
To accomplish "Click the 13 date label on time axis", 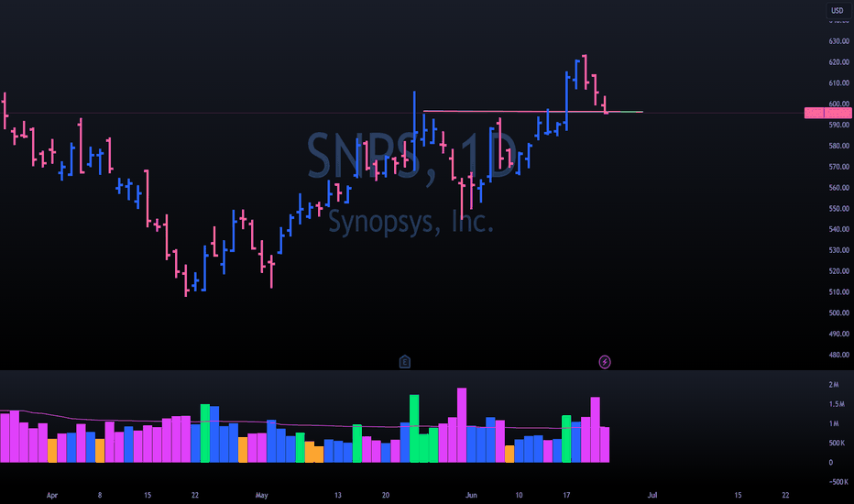I will (338, 495).
